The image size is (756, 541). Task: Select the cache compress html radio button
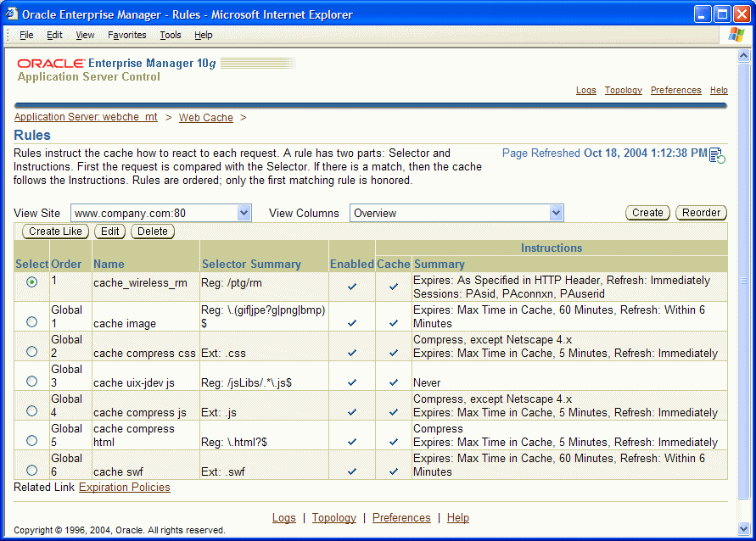[32, 440]
